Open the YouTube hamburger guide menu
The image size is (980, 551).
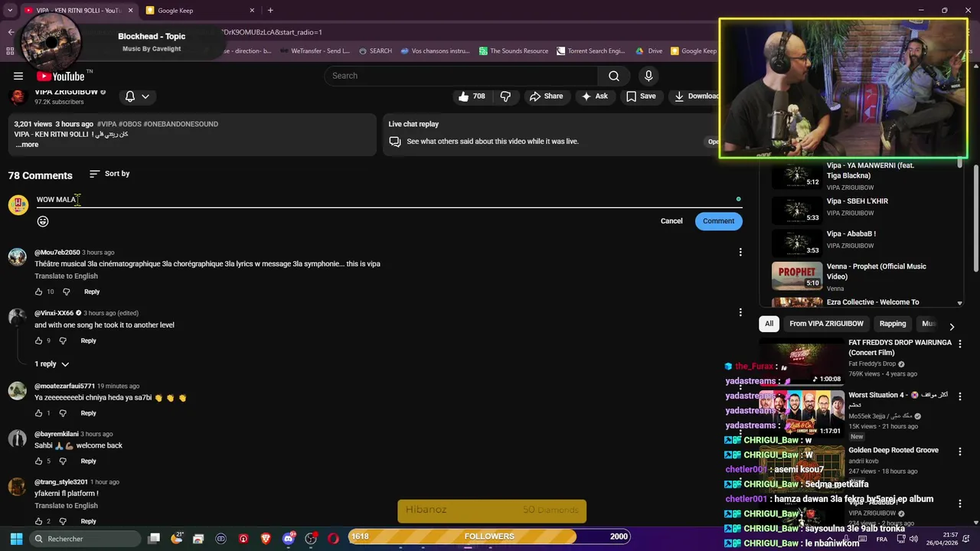tap(18, 76)
